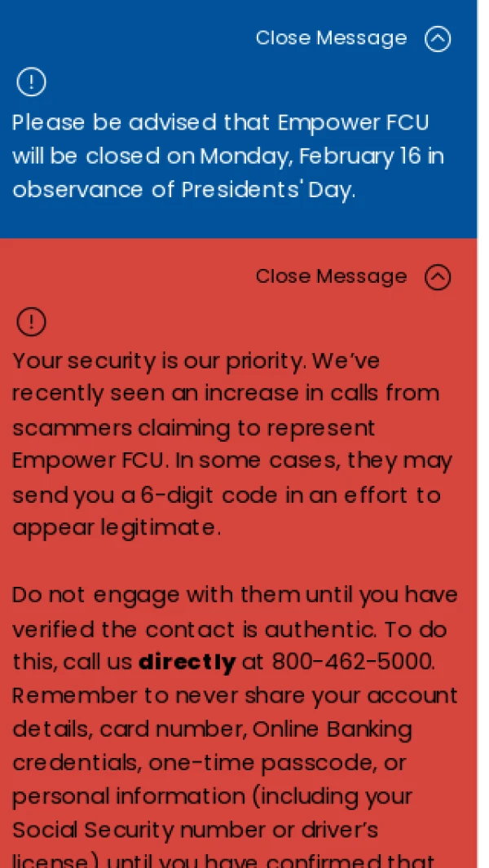Collapse the blue holiday closure message chevron
The width and height of the screenshot is (489, 868).
point(438,39)
